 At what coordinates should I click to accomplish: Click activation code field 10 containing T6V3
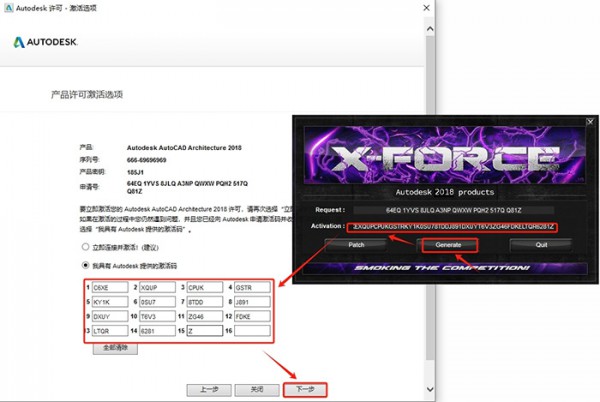click(x=157, y=316)
